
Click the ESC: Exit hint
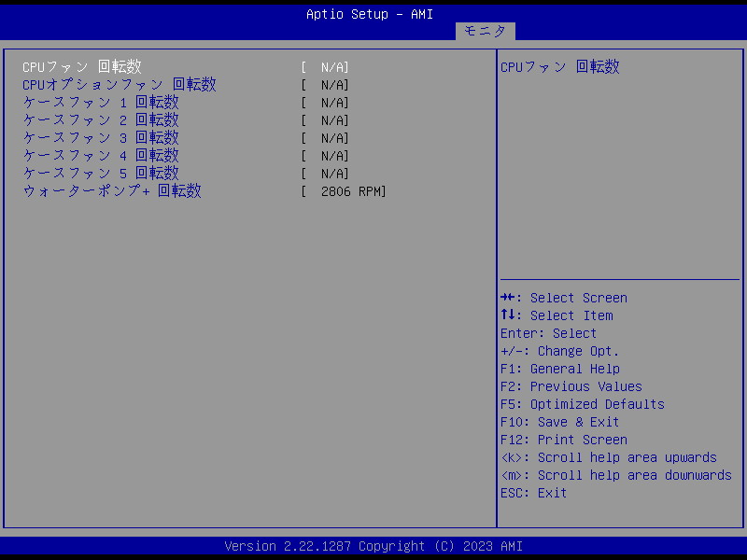533,493
